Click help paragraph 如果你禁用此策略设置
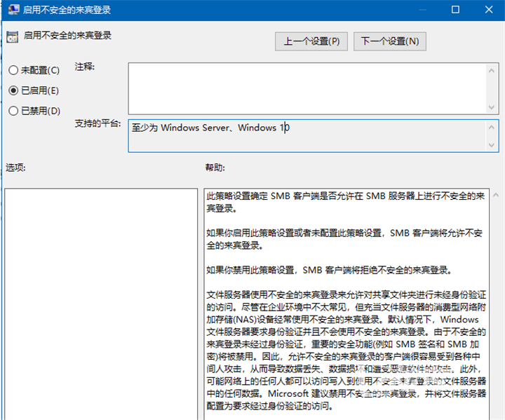The width and height of the screenshot is (505, 420). click(x=329, y=270)
